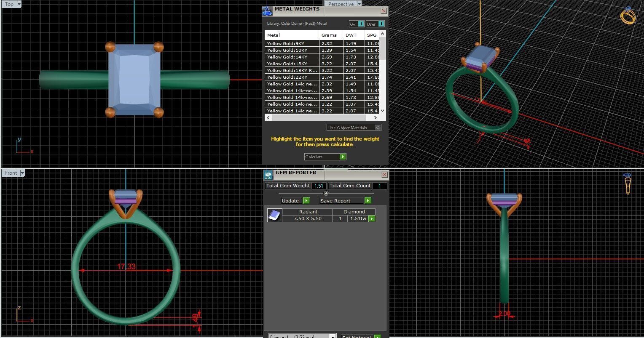Close the Gem Reporter panel

[384, 174]
